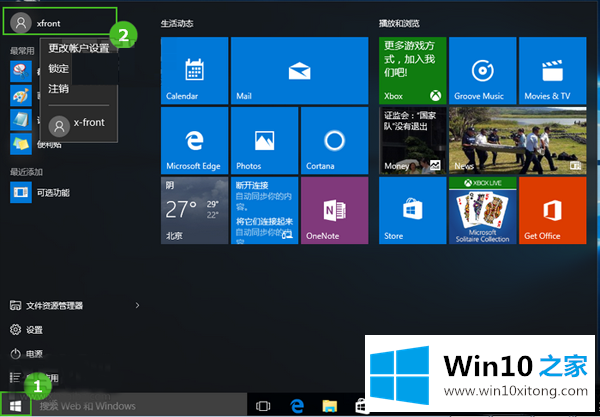Launch Edge from the taskbar
The height and width of the screenshot is (417, 600).
[x=297, y=406]
